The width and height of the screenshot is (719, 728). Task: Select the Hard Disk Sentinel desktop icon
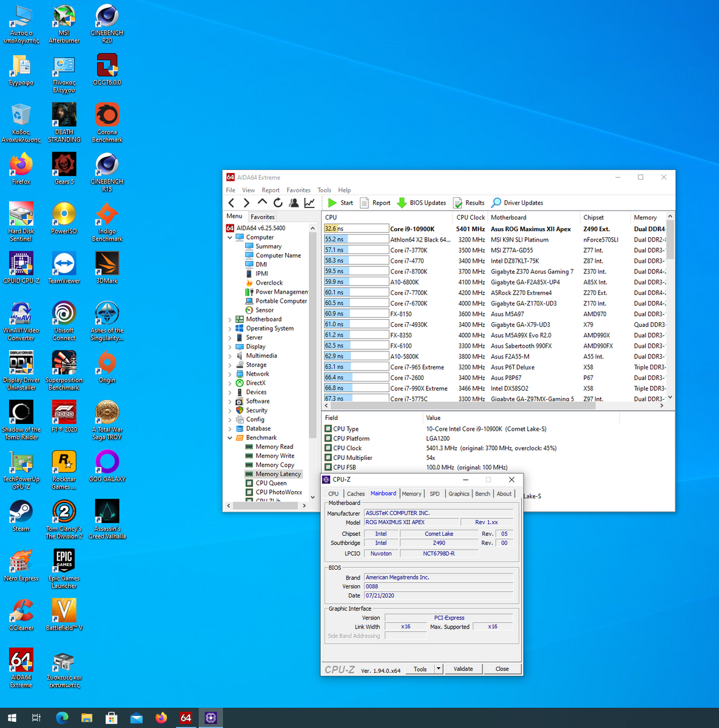[21, 222]
